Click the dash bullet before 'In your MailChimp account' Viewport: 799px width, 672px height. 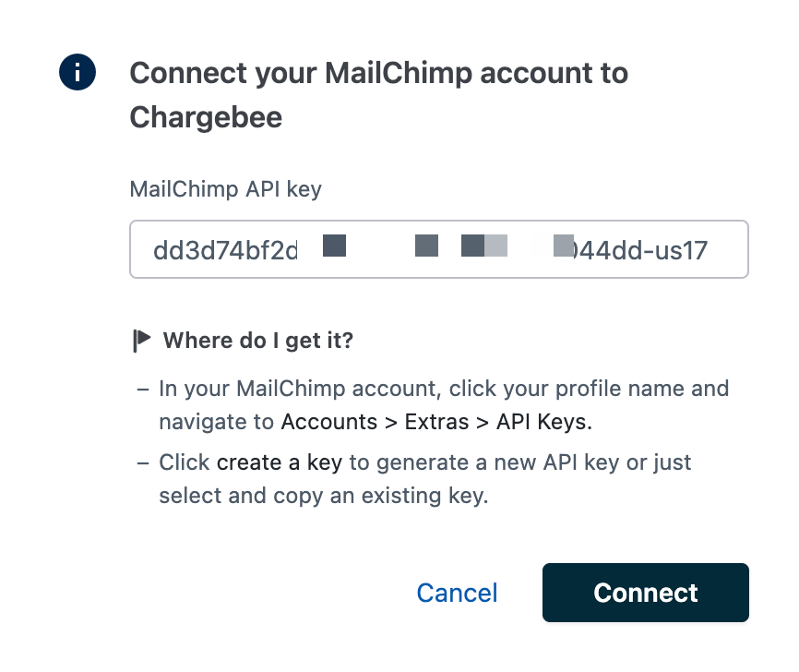(142, 389)
